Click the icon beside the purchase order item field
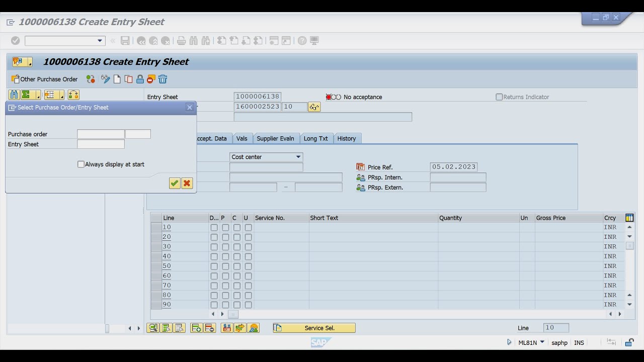 [314, 107]
